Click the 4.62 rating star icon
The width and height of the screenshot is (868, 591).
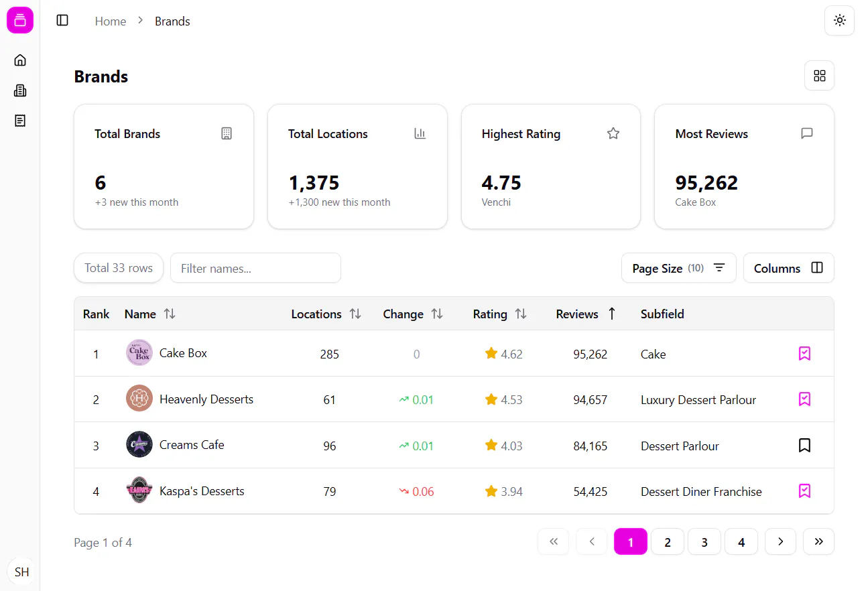491,353
